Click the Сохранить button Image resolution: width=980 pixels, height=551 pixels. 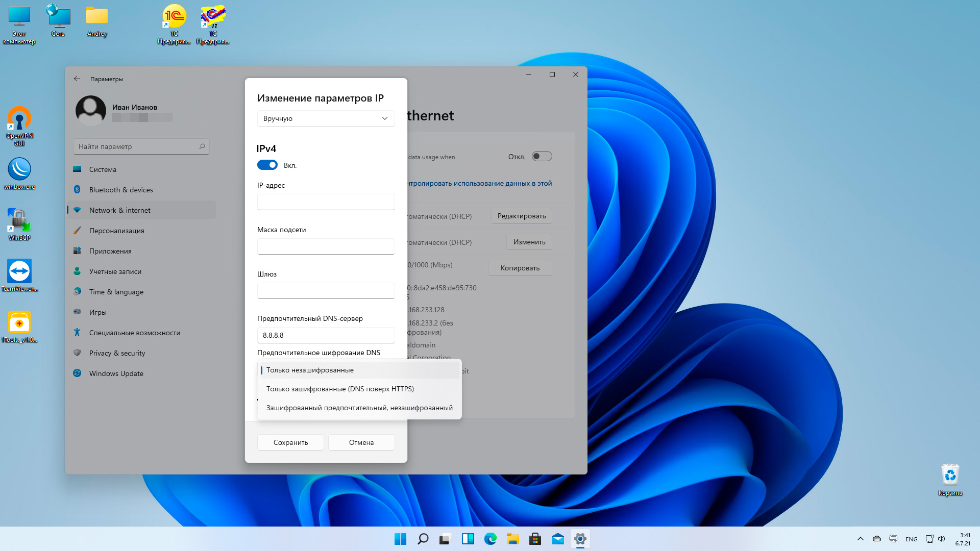(x=290, y=442)
